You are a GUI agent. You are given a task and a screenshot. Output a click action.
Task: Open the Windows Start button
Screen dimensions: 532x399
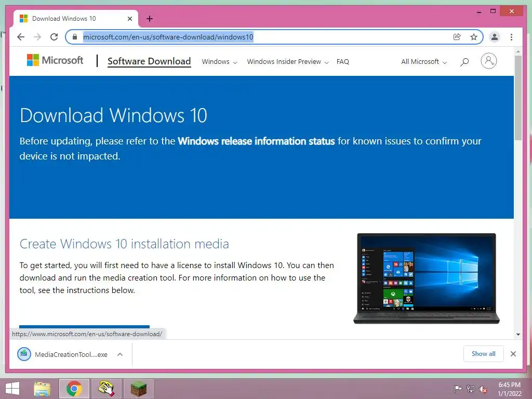[x=12, y=389]
